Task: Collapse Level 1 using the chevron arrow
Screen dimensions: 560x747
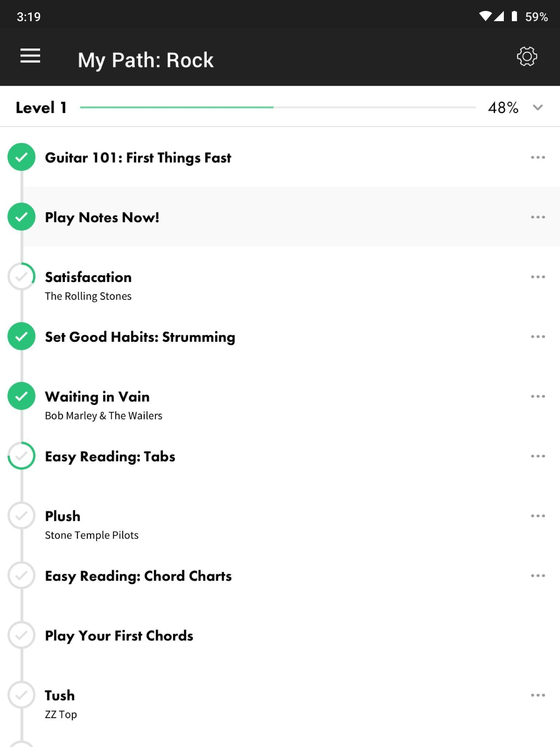Action: pyautogui.click(x=538, y=108)
